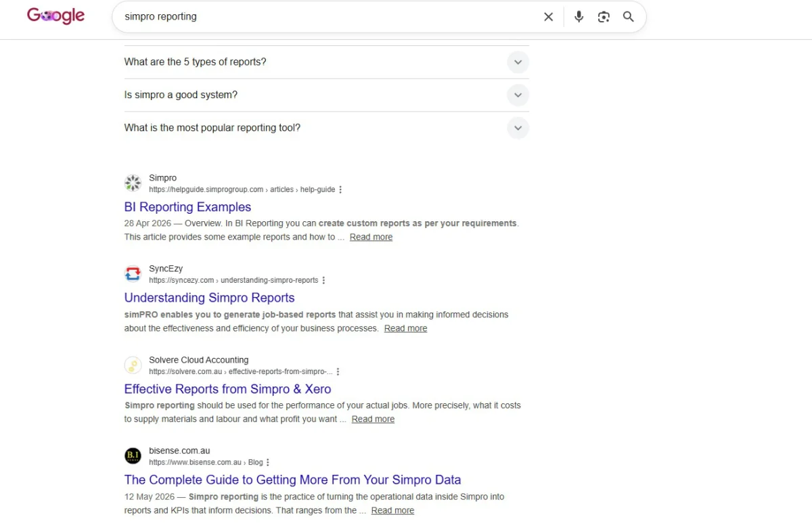
Task: Expand 'What is the most popular reporting tool?'
Action: coord(326,128)
